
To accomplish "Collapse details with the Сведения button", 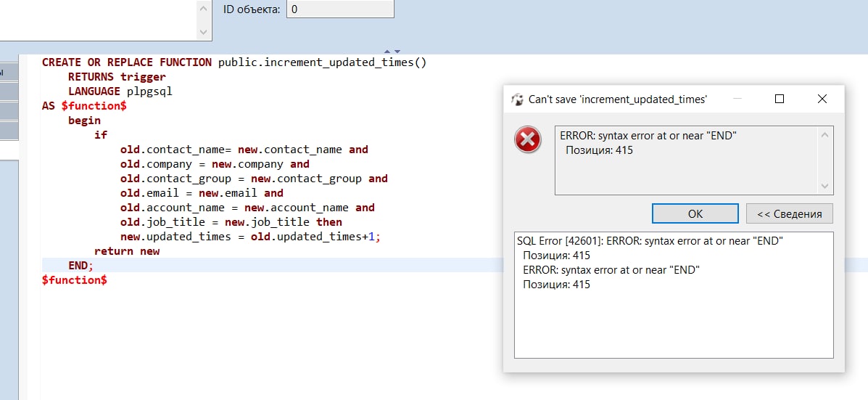I will click(x=790, y=213).
